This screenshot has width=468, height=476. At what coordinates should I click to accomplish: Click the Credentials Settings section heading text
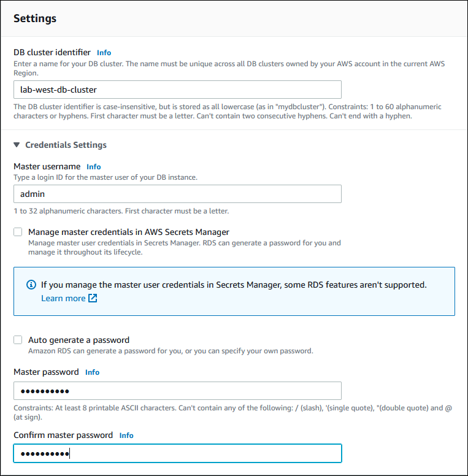66,145
